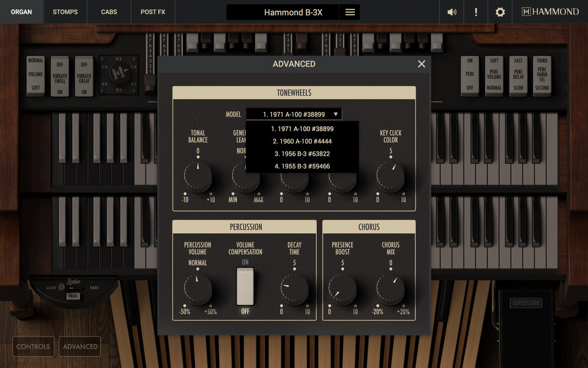The width and height of the screenshot is (588, 368).
Task: Toggle the Vibrato Great tablet
Action: click(x=84, y=76)
